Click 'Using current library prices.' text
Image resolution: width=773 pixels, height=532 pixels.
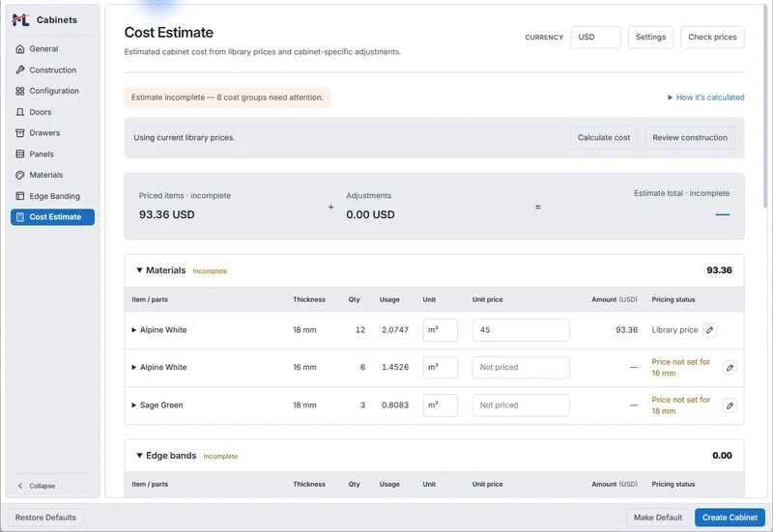click(184, 138)
